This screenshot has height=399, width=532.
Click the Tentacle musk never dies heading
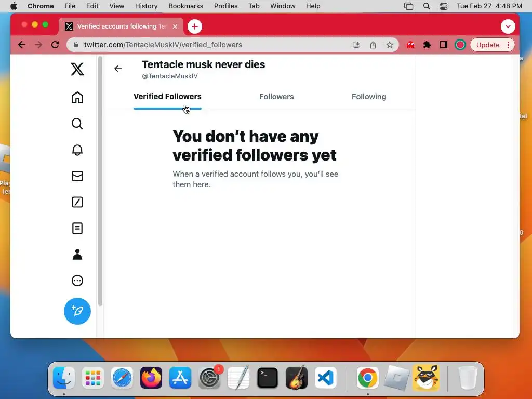click(203, 64)
